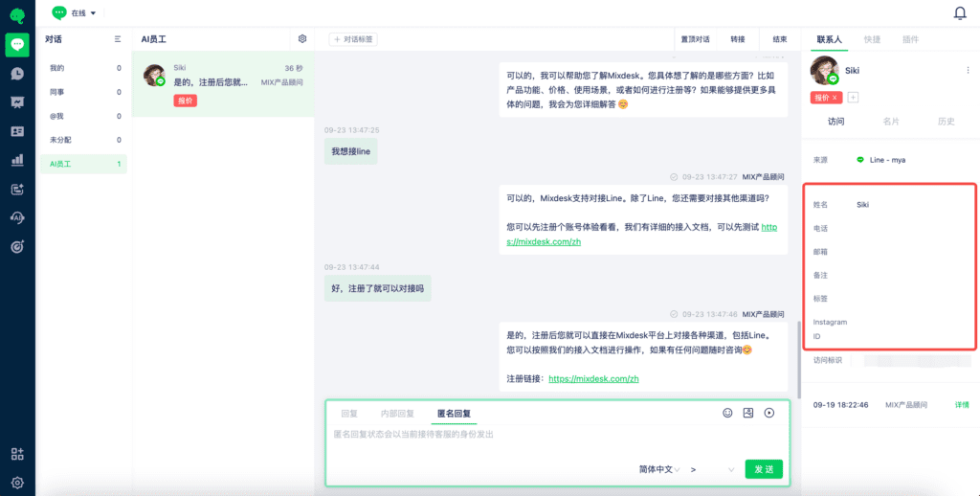Select the 历史 sub-tab
This screenshot has width=980, height=496.
947,122
